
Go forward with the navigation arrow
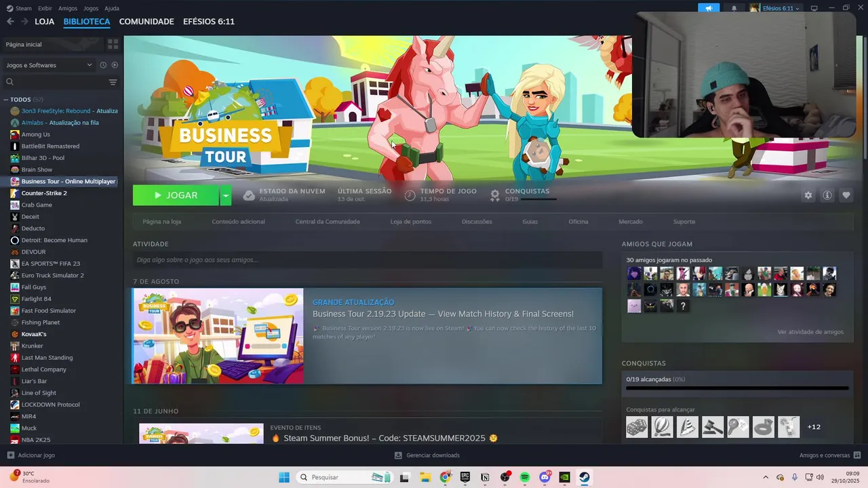pyautogui.click(x=24, y=22)
